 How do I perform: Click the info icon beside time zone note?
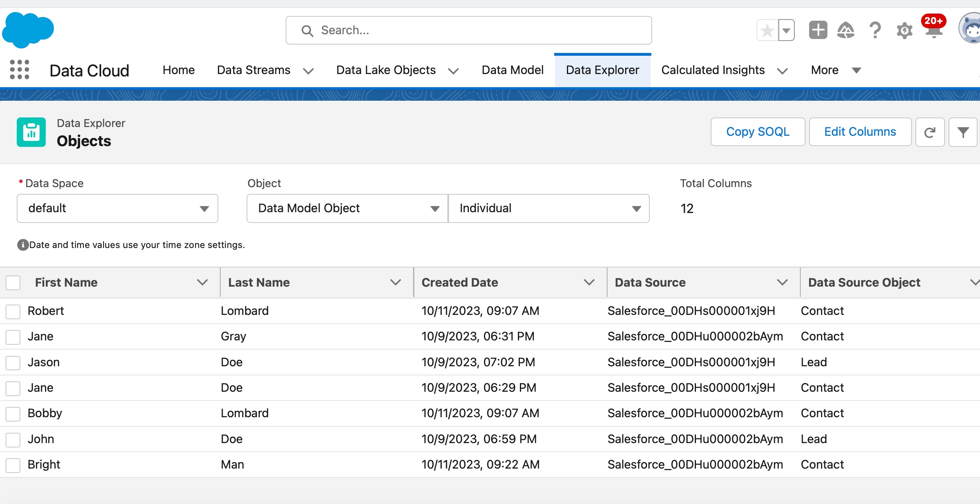(23, 245)
